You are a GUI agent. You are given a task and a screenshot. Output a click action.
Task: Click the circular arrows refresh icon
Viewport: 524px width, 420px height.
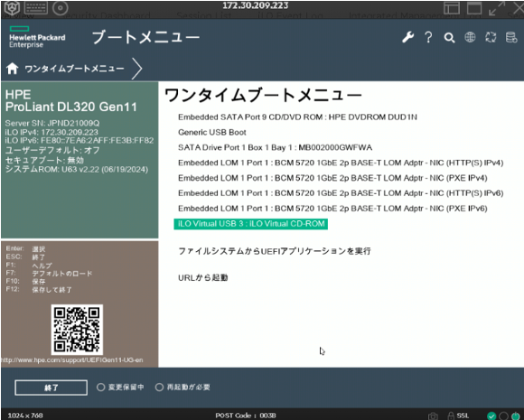tap(491, 37)
